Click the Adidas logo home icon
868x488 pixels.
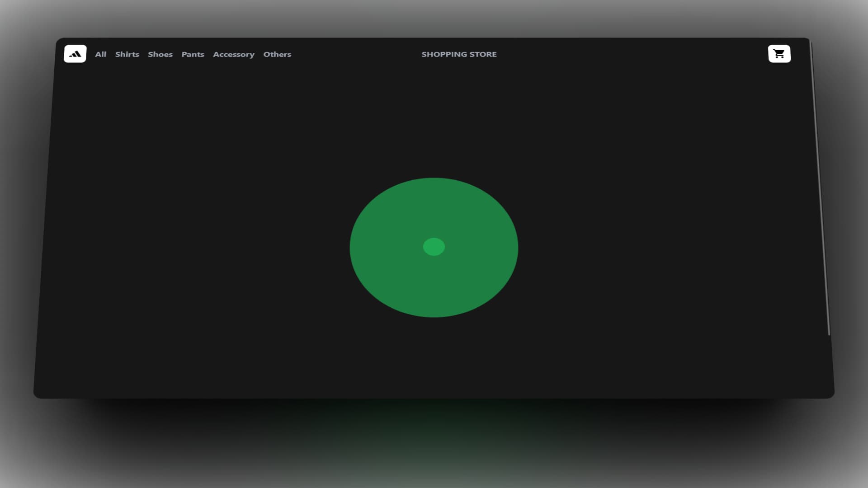tap(75, 54)
